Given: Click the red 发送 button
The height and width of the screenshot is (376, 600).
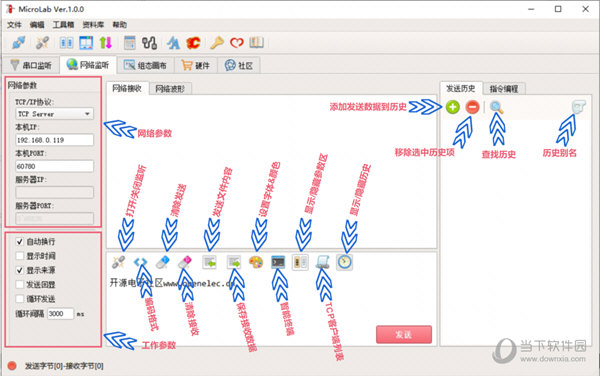Looking at the screenshot, I should click(404, 335).
